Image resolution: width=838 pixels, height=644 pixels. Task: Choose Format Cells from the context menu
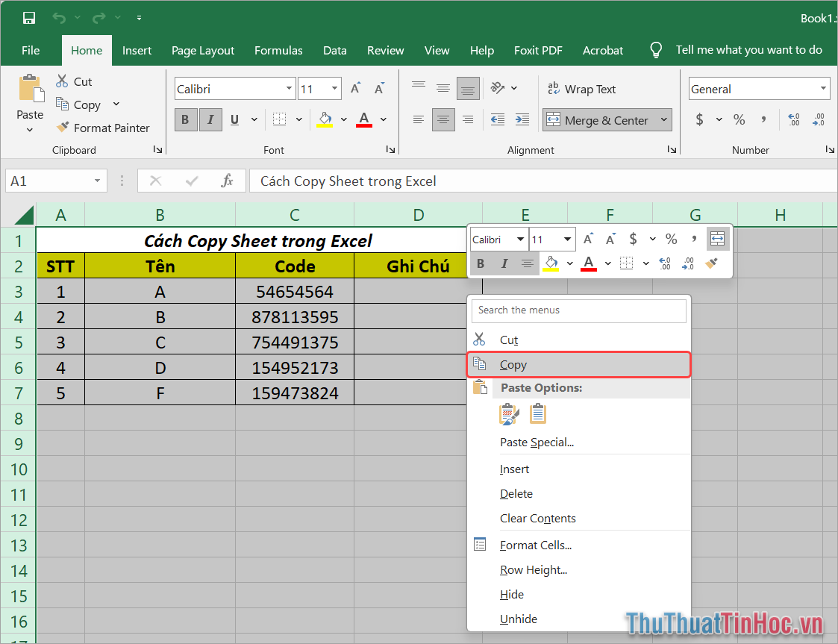tap(536, 545)
